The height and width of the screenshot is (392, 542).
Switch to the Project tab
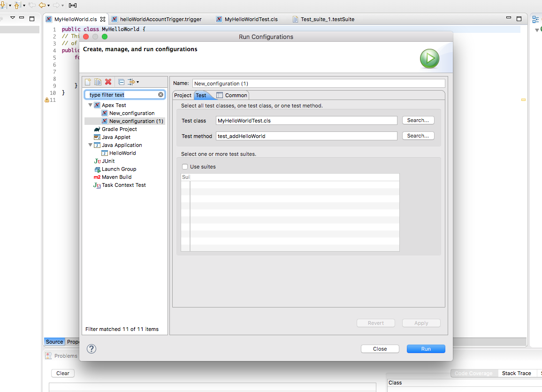pos(183,95)
